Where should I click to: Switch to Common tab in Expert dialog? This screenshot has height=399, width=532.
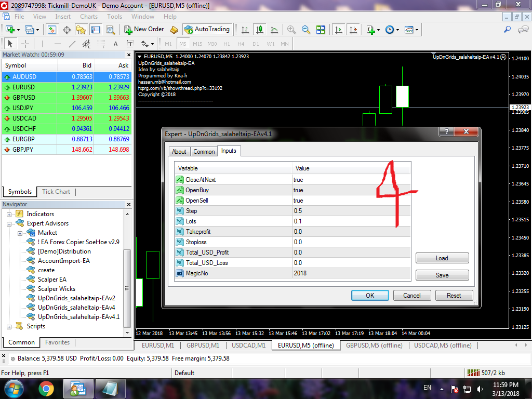[204, 152]
